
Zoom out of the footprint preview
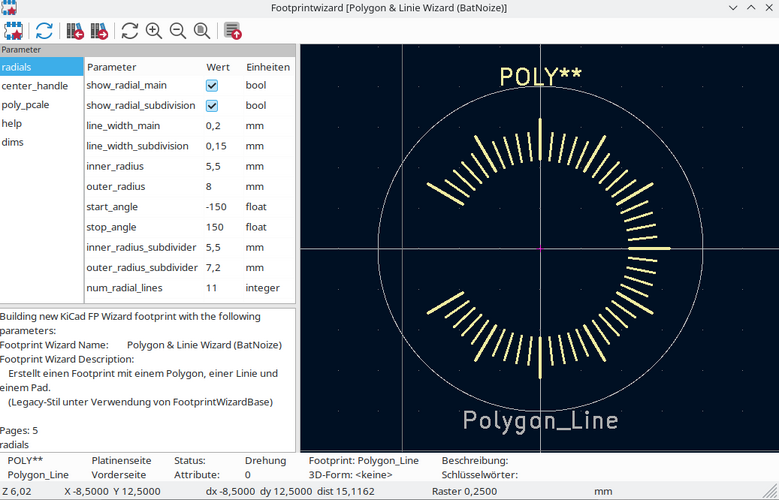pos(178,31)
